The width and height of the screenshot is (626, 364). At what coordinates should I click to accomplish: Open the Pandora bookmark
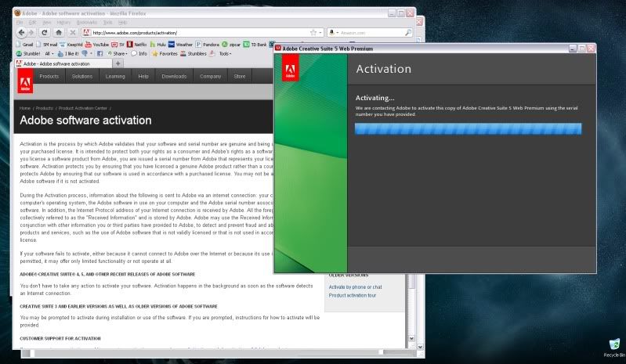207,45
